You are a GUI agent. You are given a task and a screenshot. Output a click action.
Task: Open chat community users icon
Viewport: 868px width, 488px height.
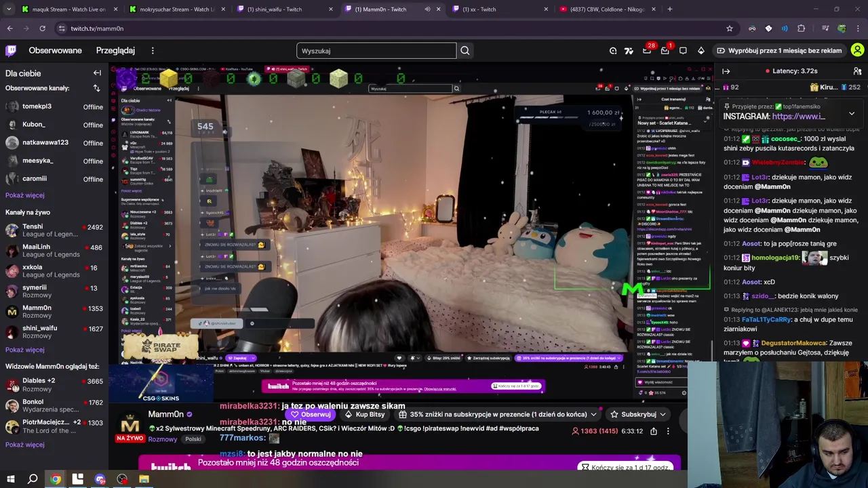coord(857,71)
